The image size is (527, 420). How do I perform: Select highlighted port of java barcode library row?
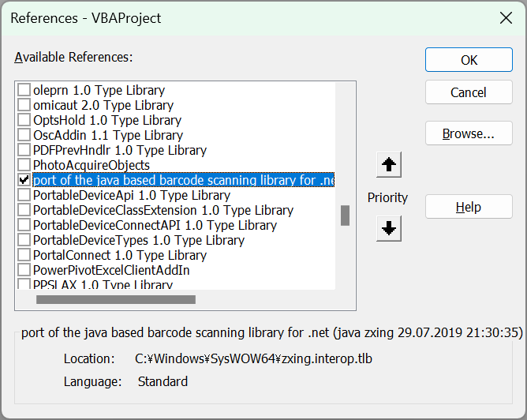click(x=184, y=180)
